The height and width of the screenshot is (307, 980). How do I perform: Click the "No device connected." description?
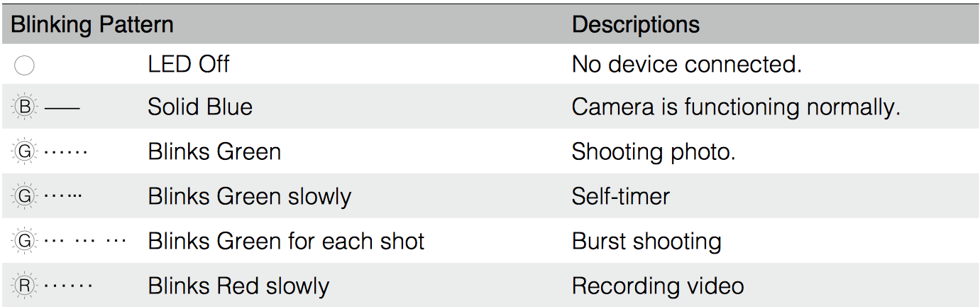tap(686, 65)
